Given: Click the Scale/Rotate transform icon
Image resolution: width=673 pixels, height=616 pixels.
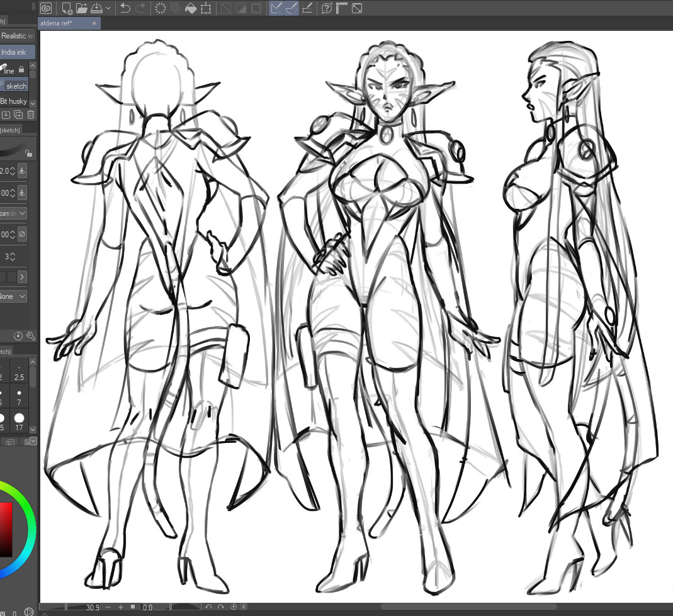Looking at the screenshot, I should [206, 8].
